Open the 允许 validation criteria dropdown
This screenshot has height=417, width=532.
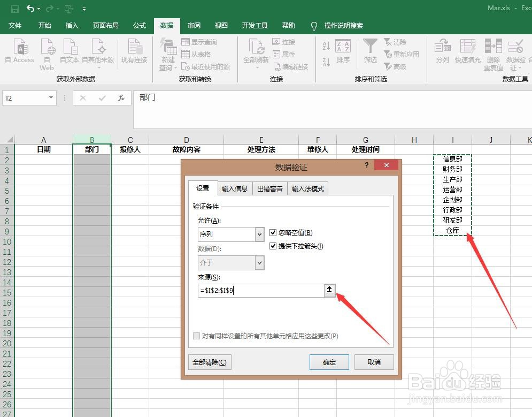pos(260,234)
